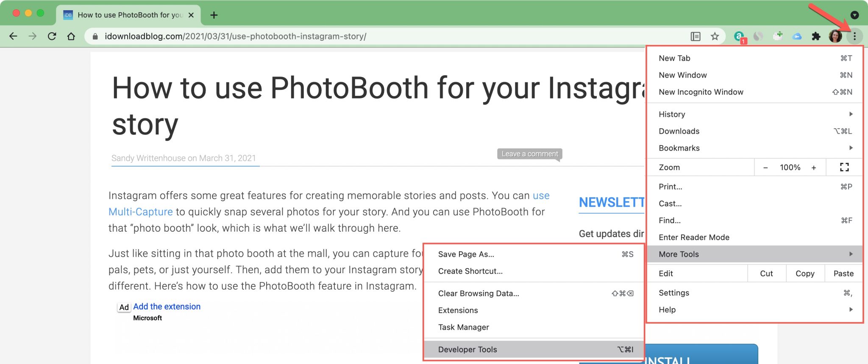
Task: Click the browser back arrow
Action: tap(13, 36)
